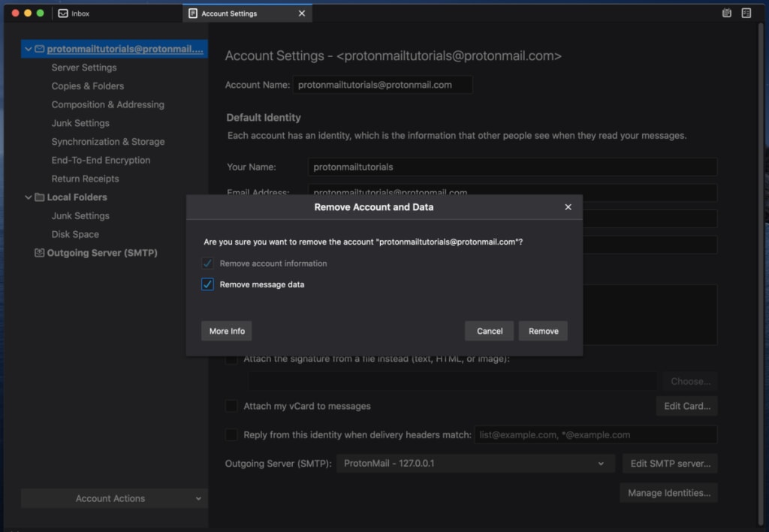The height and width of the screenshot is (532, 769).
Task: Open End-To-End Encryption settings
Action: (x=101, y=160)
